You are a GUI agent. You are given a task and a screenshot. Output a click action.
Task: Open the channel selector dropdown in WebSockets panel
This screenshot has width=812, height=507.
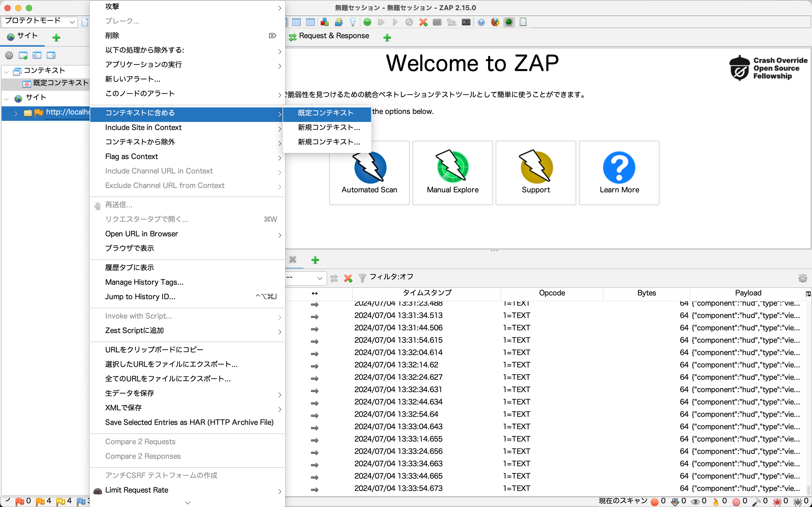(x=305, y=278)
